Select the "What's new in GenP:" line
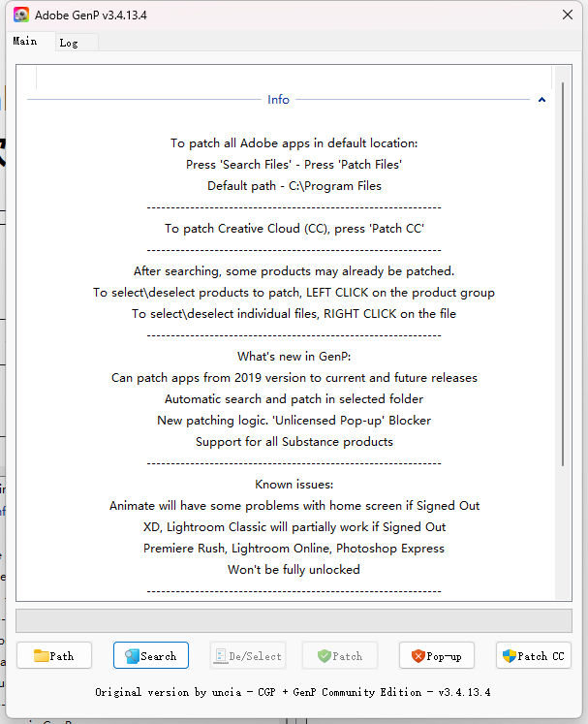Screen dimensions: 588x724 [294, 357]
